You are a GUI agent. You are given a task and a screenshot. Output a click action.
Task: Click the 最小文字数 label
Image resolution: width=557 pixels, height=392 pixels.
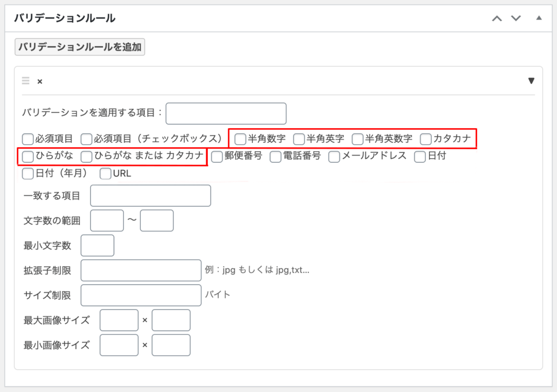click(47, 245)
